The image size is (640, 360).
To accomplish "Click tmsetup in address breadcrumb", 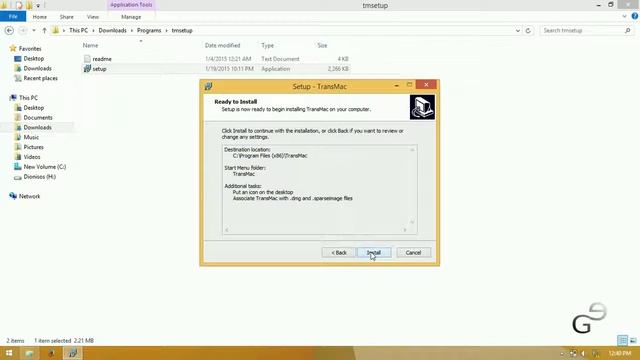I will click(x=182, y=31).
